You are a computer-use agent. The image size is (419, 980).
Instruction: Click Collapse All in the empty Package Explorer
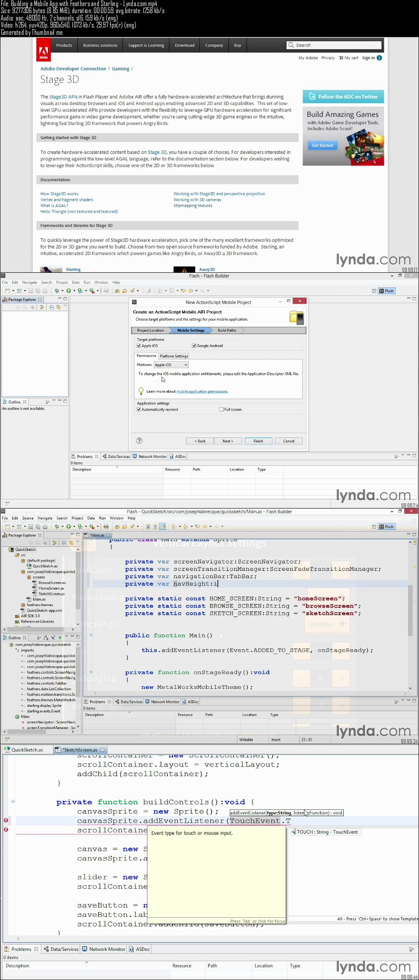(x=51, y=307)
